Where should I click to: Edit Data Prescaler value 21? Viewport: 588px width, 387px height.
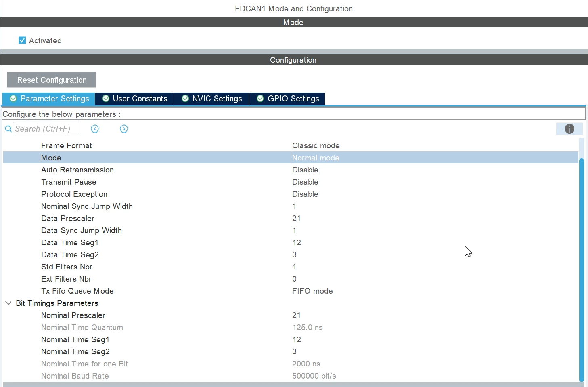pos(296,218)
